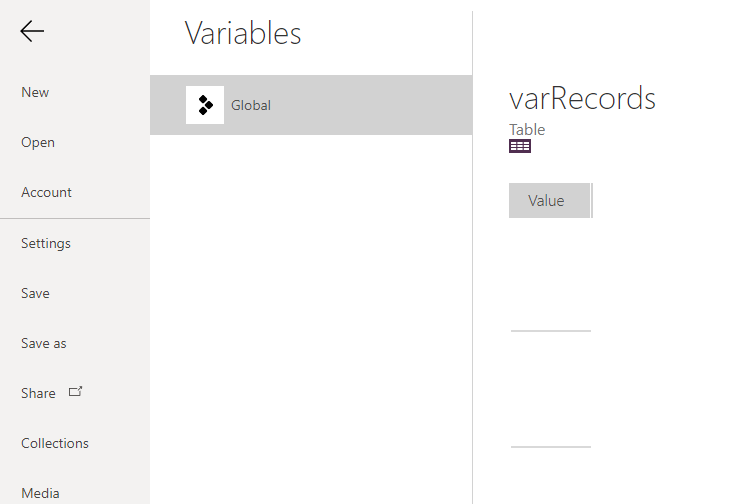Screen dimensions: 744x504
Task: Click the first empty cell under Value
Action: 550,274
